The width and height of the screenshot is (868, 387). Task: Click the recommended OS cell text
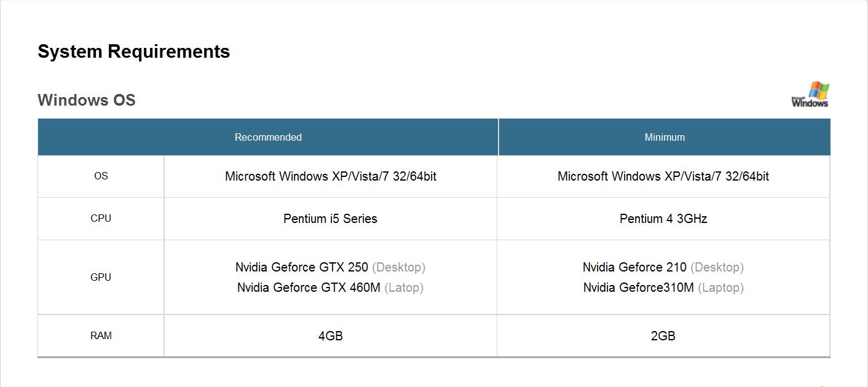331,176
